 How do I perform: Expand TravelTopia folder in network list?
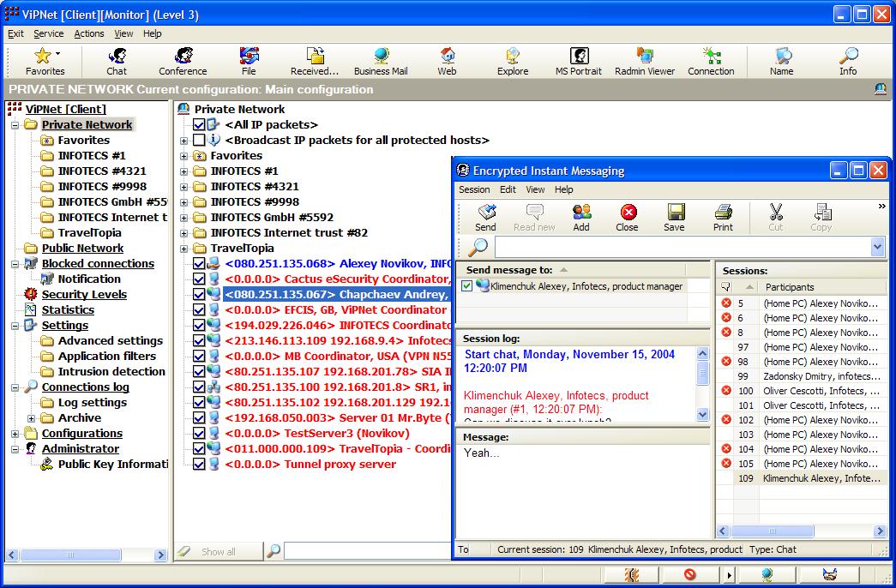[184, 249]
